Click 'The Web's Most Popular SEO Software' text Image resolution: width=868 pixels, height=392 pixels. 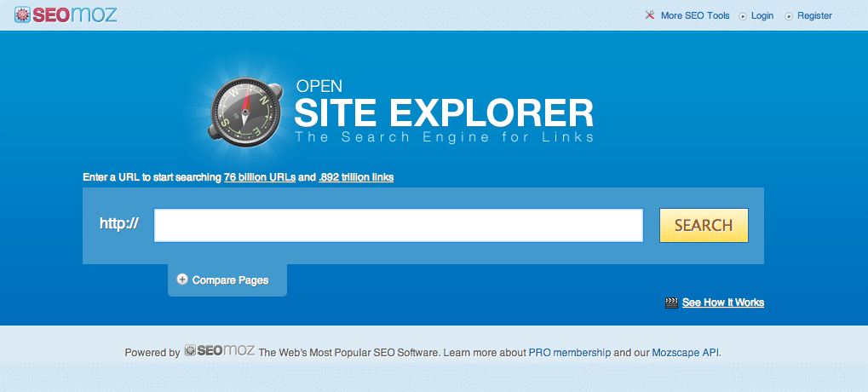coord(350,353)
